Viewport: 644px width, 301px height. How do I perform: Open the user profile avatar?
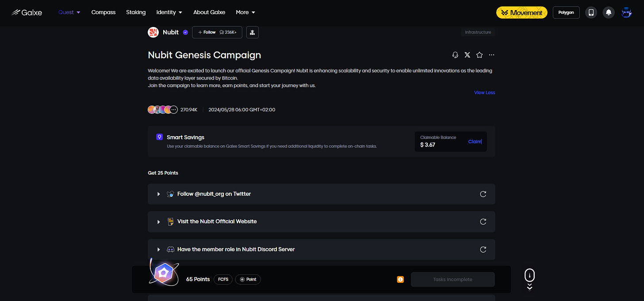tap(626, 12)
